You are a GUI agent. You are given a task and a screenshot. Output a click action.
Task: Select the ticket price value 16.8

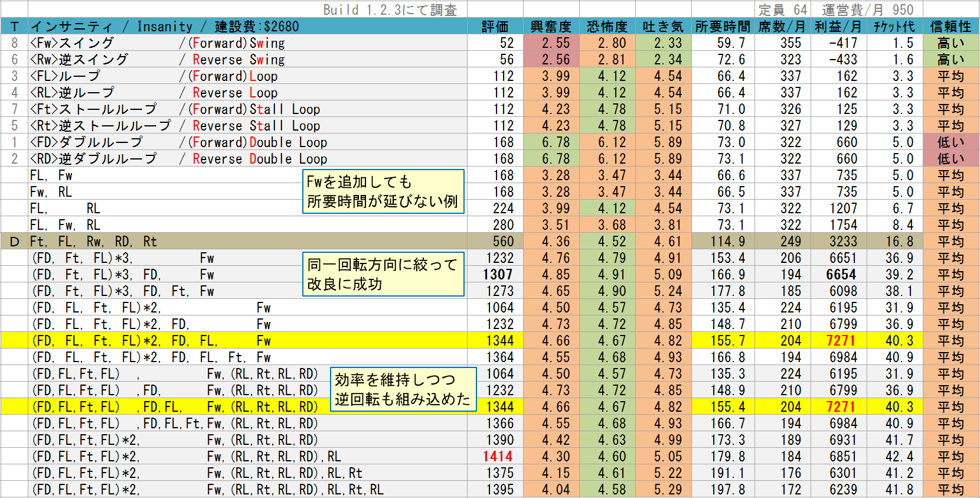(x=900, y=242)
